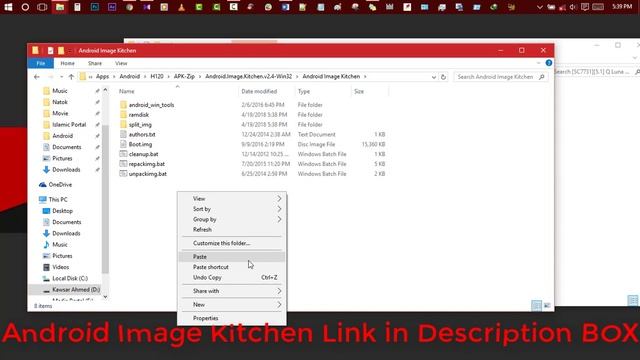The image size is (640, 360).
Task: Open recent locations dropdown arrow
Action: (x=61, y=77)
